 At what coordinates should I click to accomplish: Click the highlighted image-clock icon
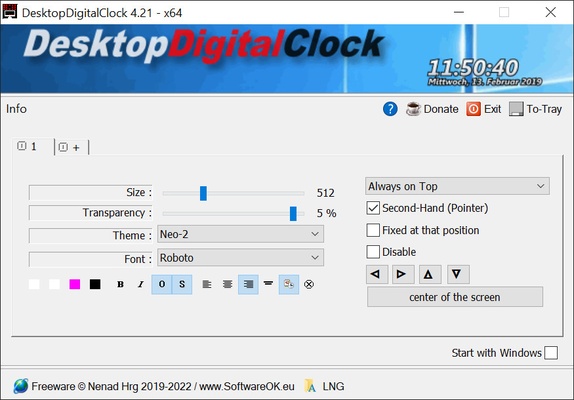tap(289, 284)
